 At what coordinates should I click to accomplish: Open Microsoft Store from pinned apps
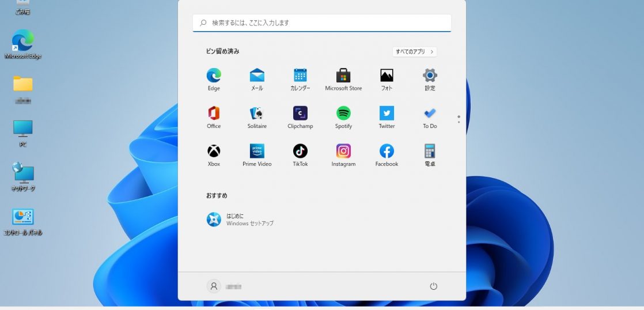pyautogui.click(x=343, y=80)
